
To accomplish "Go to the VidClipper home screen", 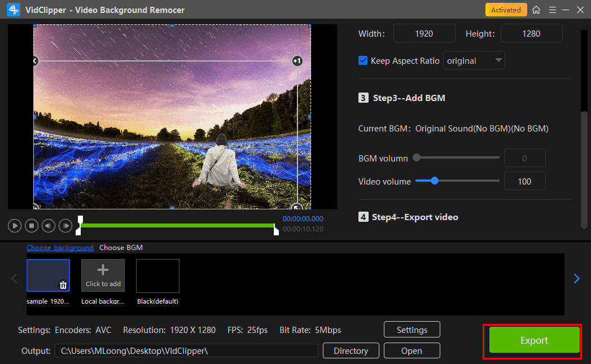I will point(536,10).
